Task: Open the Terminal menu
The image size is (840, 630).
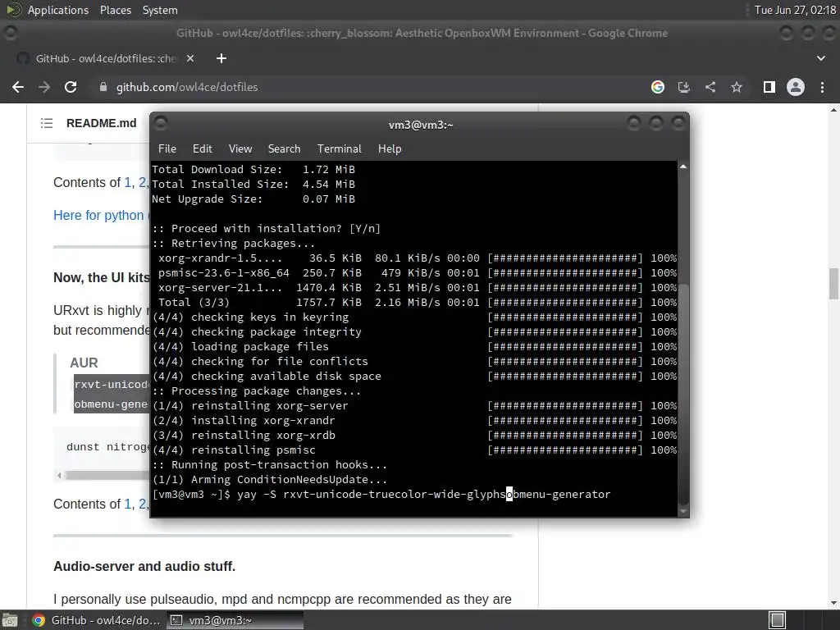Action: click(x=339, y=149)
